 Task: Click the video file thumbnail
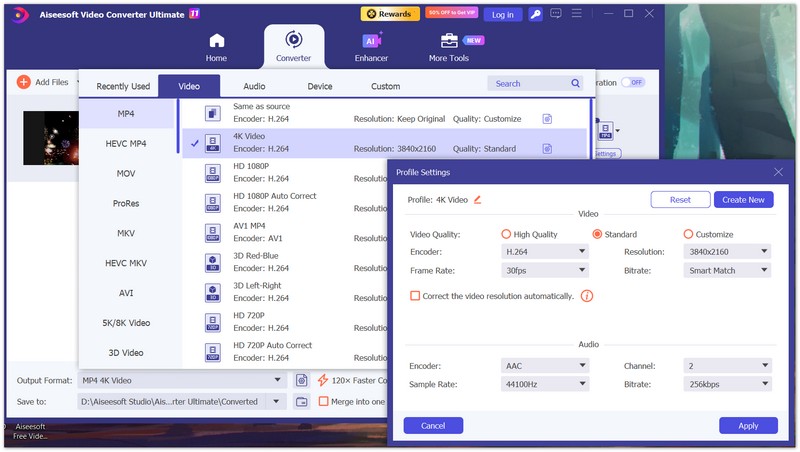[51, 138]
